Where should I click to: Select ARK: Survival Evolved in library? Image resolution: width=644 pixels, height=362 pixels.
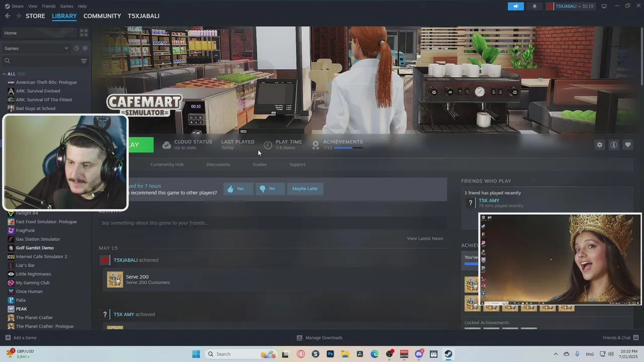38,91
